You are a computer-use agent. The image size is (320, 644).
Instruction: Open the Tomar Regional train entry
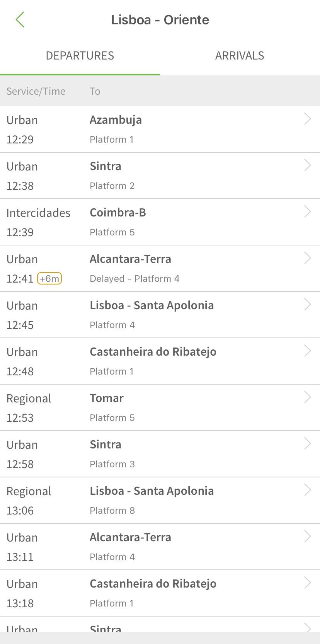click(107, 398)
